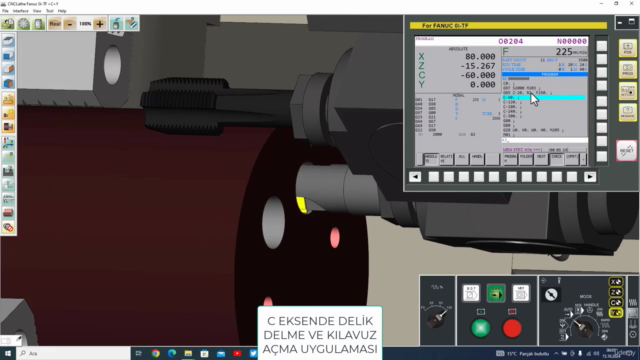Toggle the highlighted Y axis selection button

tap(616, 313)
